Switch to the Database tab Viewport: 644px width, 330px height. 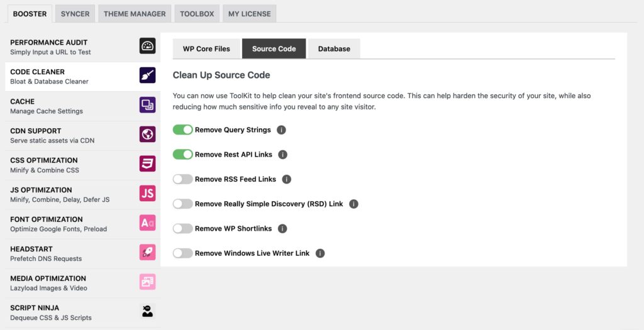[x=334, y=48]
